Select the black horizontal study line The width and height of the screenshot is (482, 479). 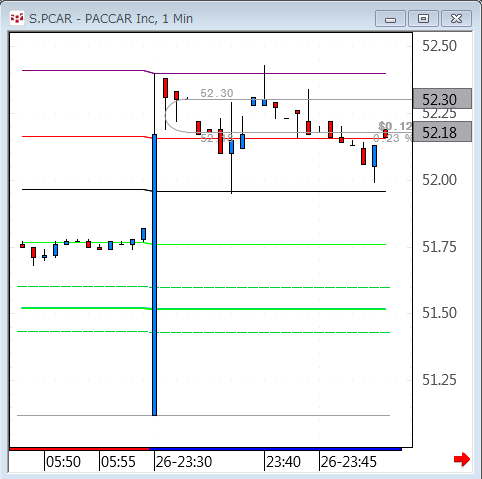tap(204, 191)
